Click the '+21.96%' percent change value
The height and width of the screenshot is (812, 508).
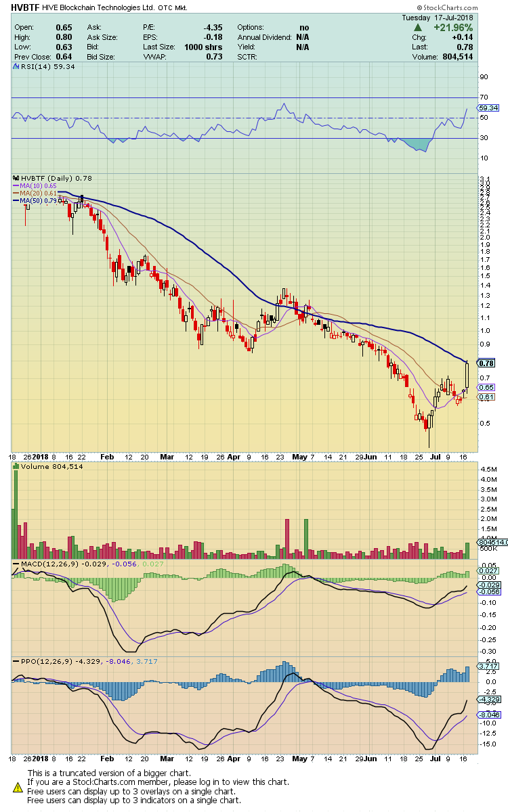coord(453,27)
